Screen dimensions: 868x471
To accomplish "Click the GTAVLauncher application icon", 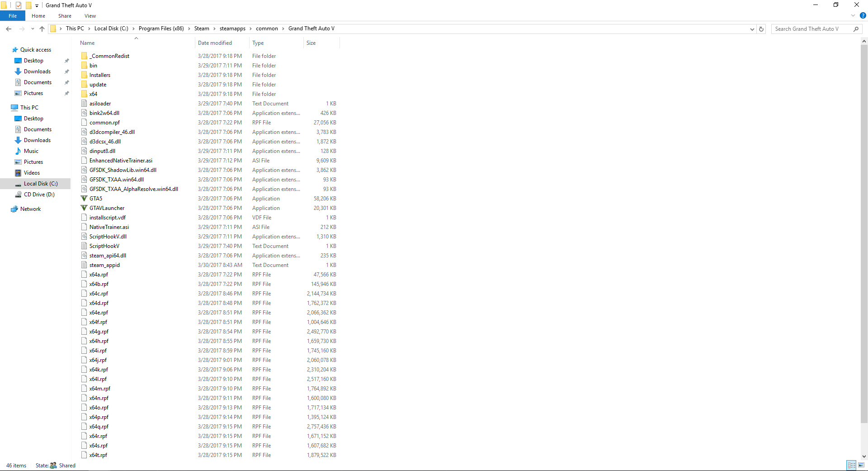I will click(84, 208).
